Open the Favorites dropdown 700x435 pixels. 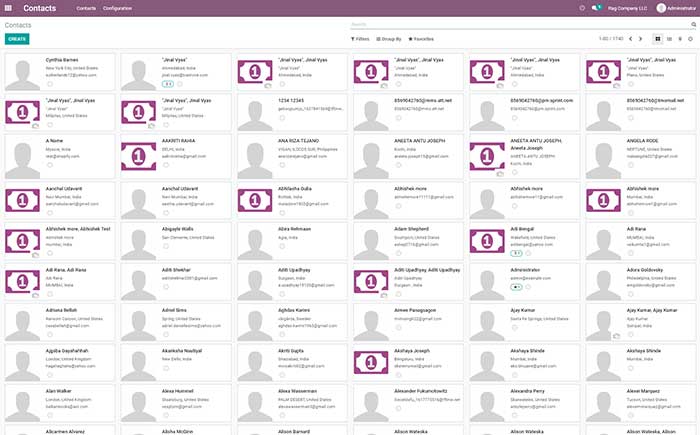coord(421,39)
